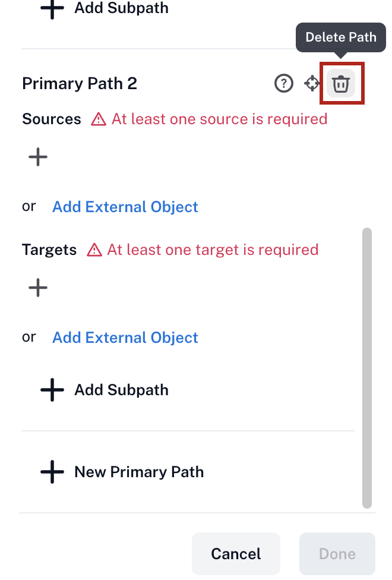Click the crosshair locate icon for Primary Path 2
The height and width of the screenshot is (580, 392).
tap(312, 83)
